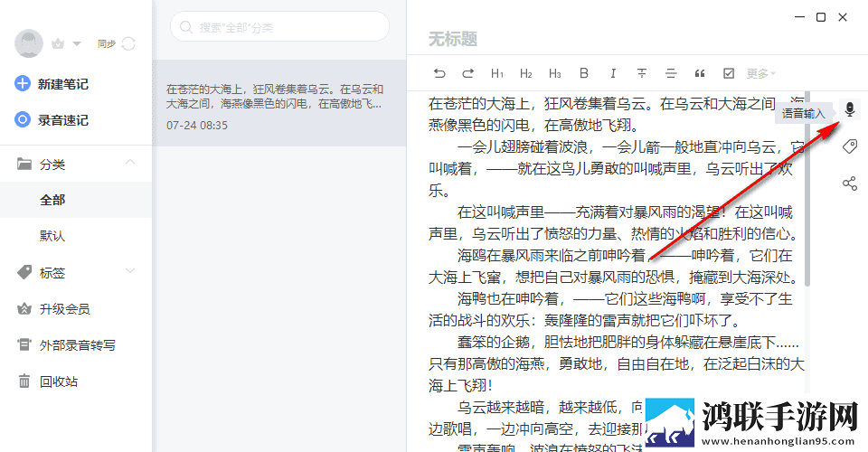Open the 回收站 recycle bin
The width and height of the screenshot is (868, 452).
pos(59,381)
